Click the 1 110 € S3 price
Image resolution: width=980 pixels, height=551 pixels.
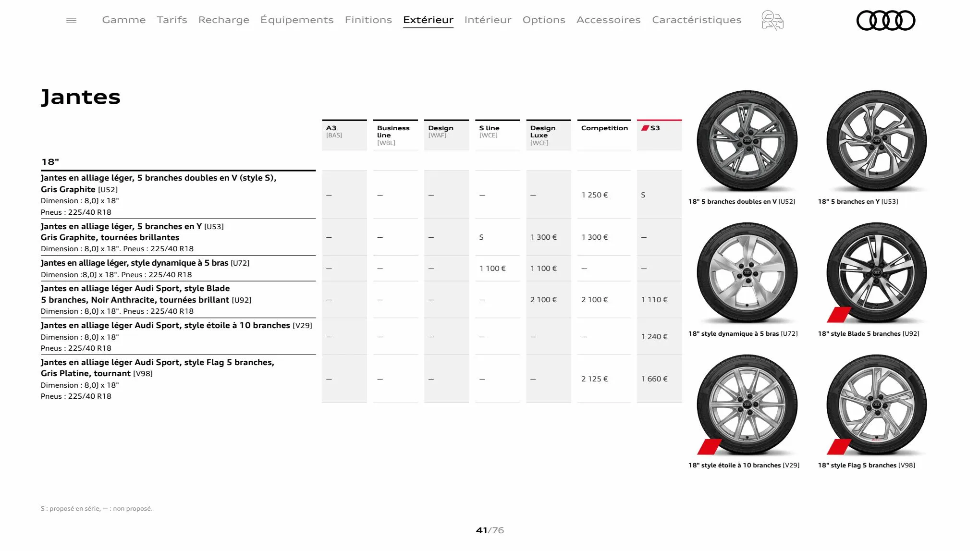(654, 300)
